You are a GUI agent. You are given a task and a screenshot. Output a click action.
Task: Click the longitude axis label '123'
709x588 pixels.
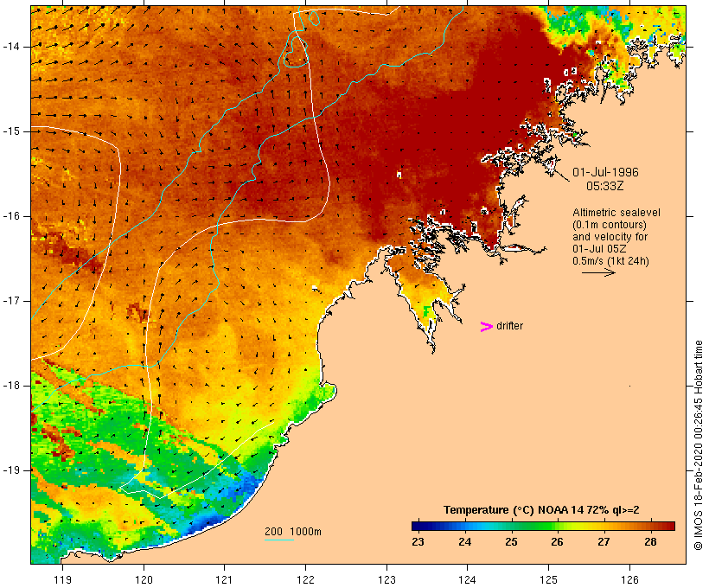[x=386, y=580]
